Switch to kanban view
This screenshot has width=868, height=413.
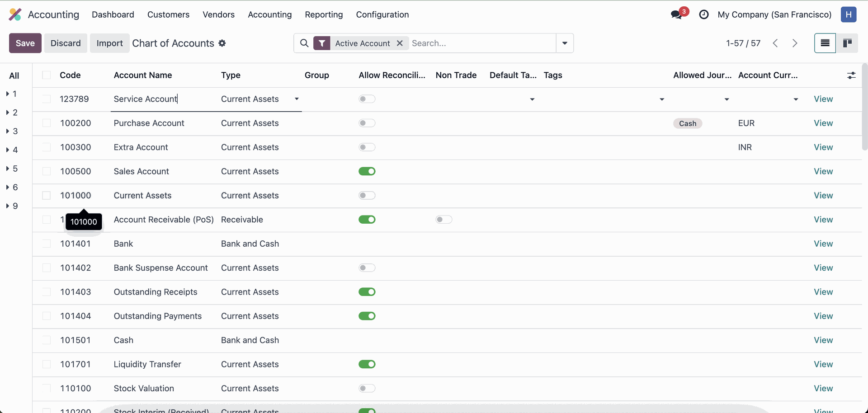pos(847,43)
